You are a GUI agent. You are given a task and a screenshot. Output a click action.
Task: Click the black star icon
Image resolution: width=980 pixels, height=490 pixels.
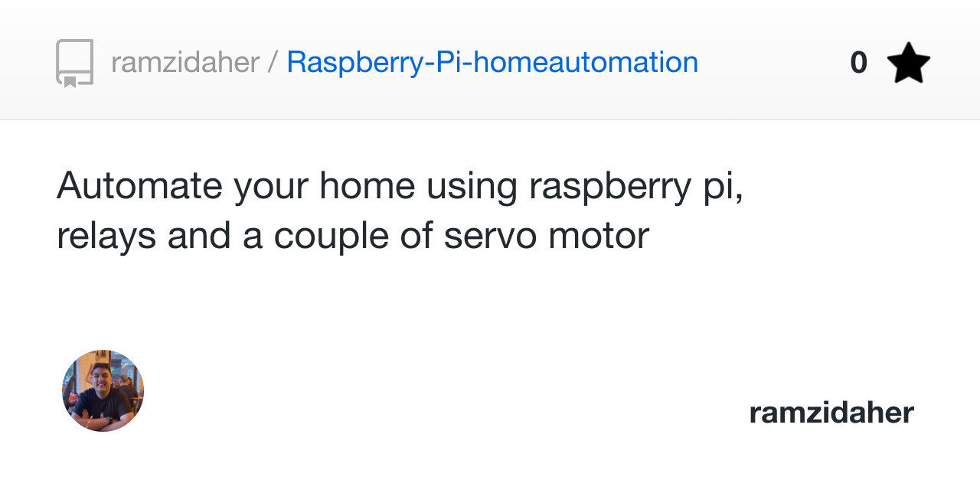[908, 64]
